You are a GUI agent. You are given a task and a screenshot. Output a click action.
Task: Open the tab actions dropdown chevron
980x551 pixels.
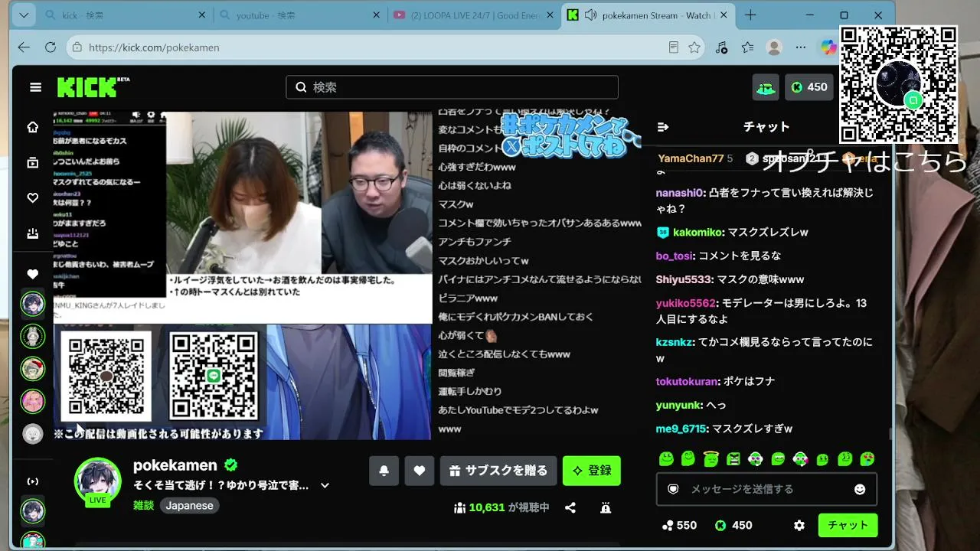point(24,15)
